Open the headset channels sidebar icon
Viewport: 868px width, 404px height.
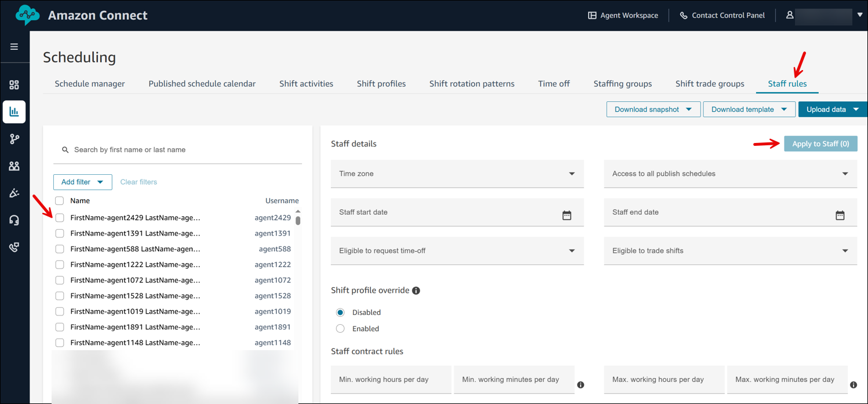[14, 220]
